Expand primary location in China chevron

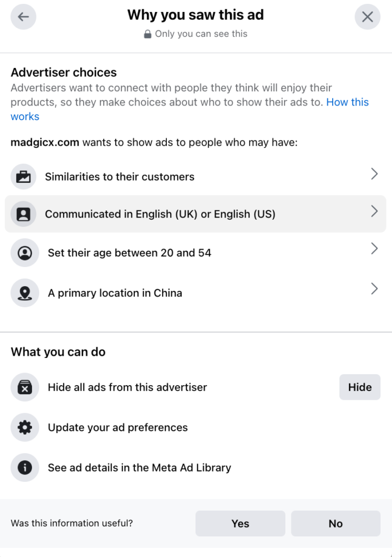[374, 289]
